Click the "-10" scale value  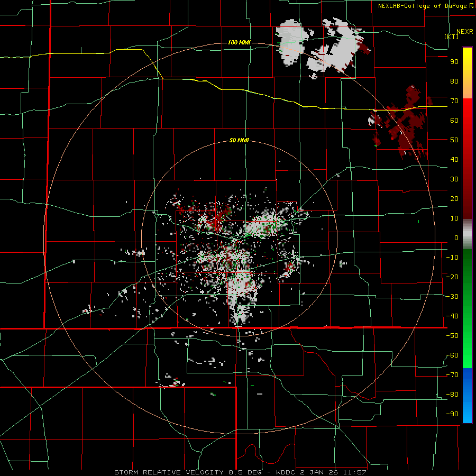tap(452, 258)
